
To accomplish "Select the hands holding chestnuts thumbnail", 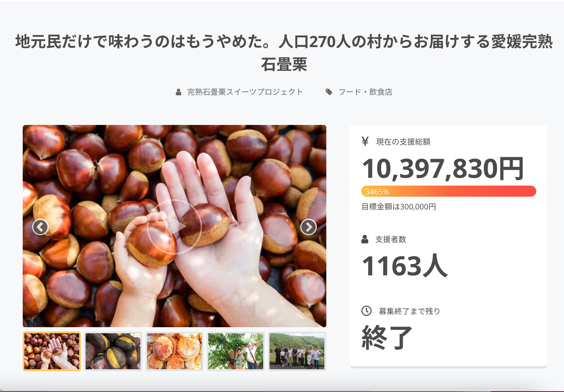I will tap(52, 351).
